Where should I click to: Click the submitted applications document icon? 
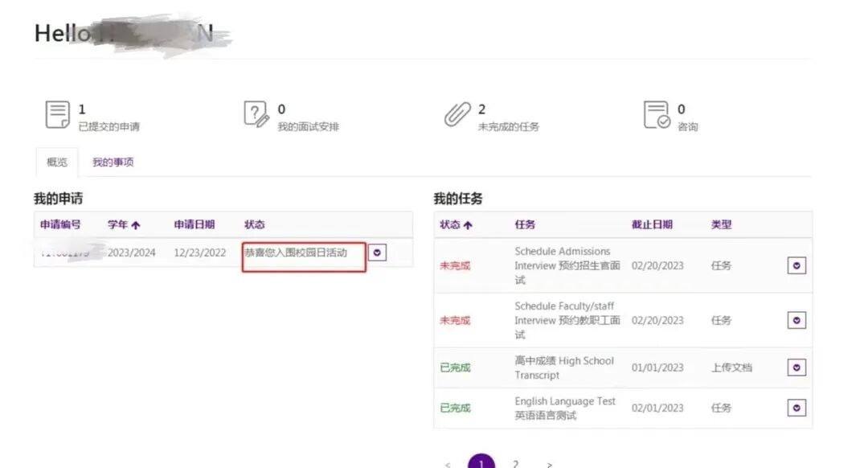(58, 115)
